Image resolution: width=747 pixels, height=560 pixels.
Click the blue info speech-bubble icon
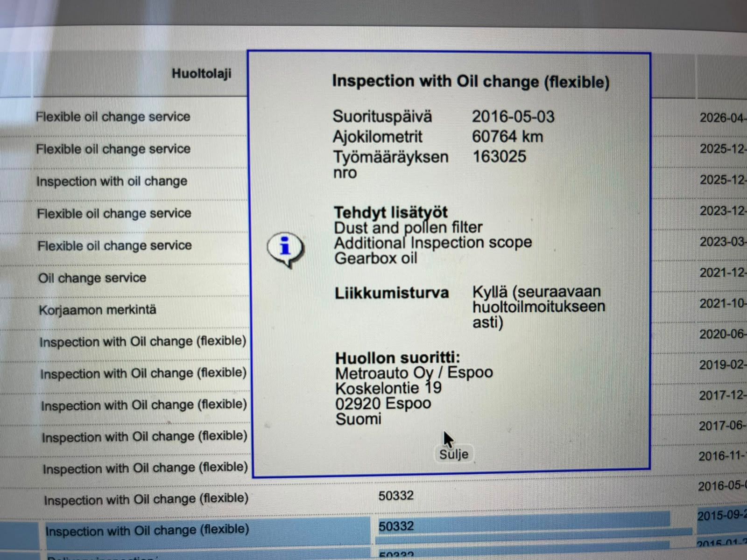pos(285,249)
